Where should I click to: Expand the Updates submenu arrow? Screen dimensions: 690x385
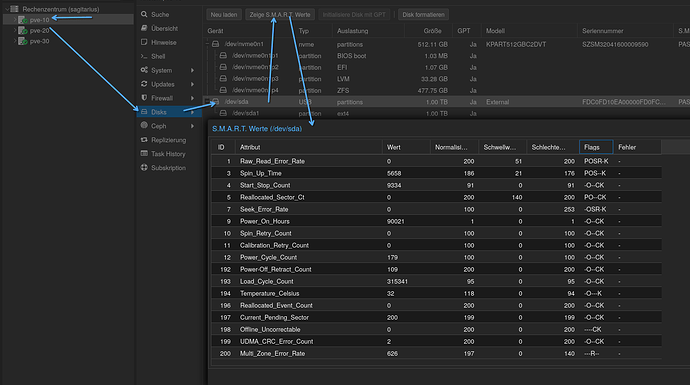(192, 84)
